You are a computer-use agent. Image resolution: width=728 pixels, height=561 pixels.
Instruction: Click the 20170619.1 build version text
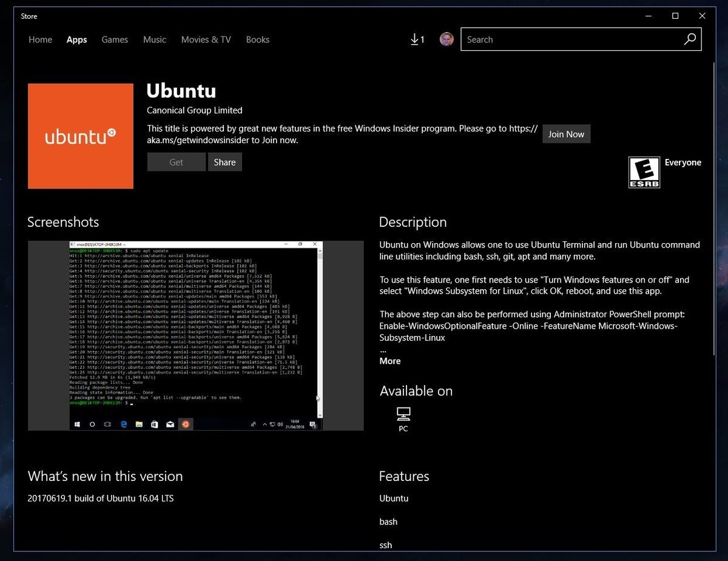(x=101, y=499)
